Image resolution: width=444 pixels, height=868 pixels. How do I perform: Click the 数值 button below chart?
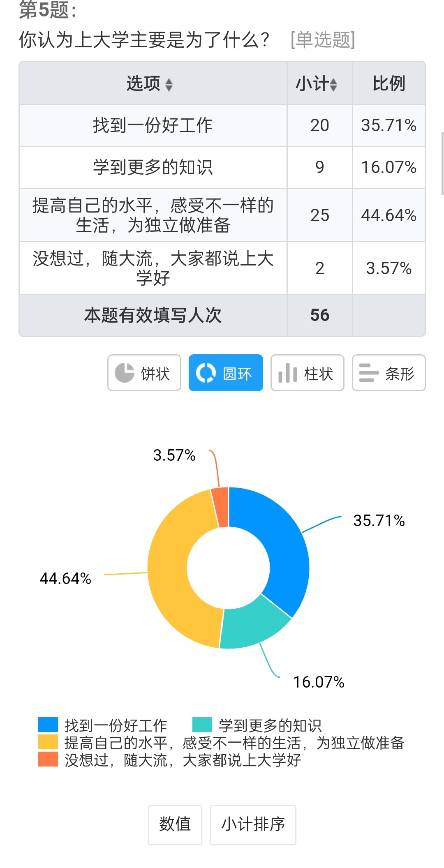tap(175, 824)
